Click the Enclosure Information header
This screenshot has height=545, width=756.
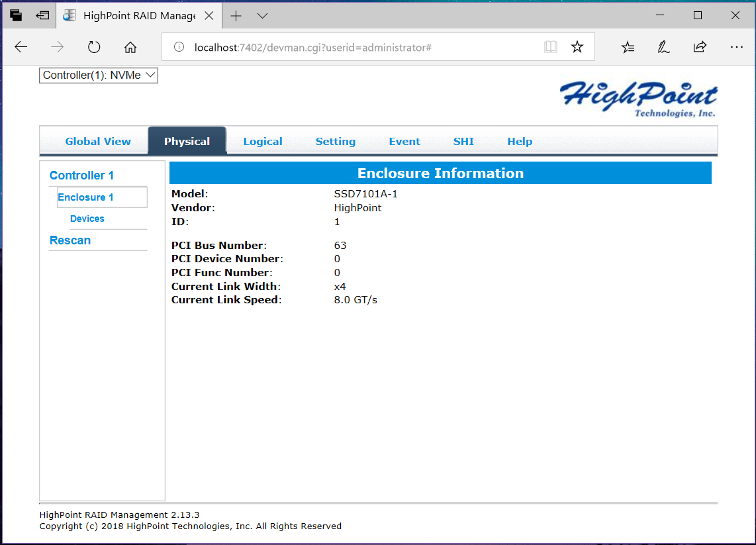tap(440, 173)
